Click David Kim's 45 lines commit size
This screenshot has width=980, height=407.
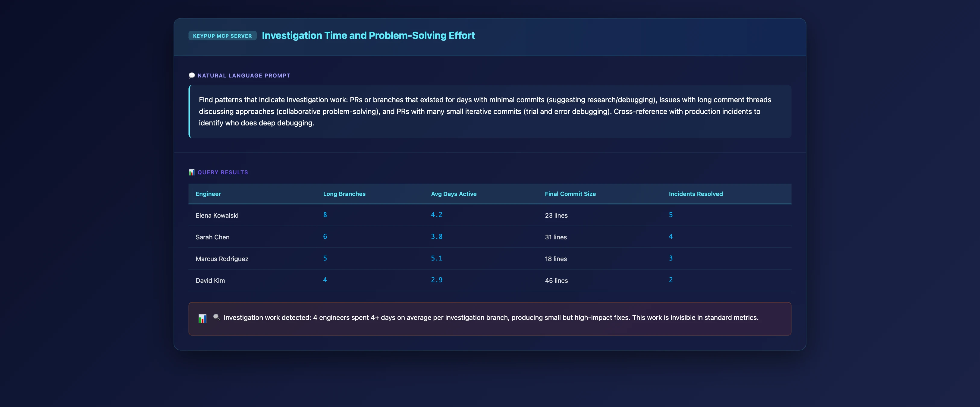coord(556,281)
